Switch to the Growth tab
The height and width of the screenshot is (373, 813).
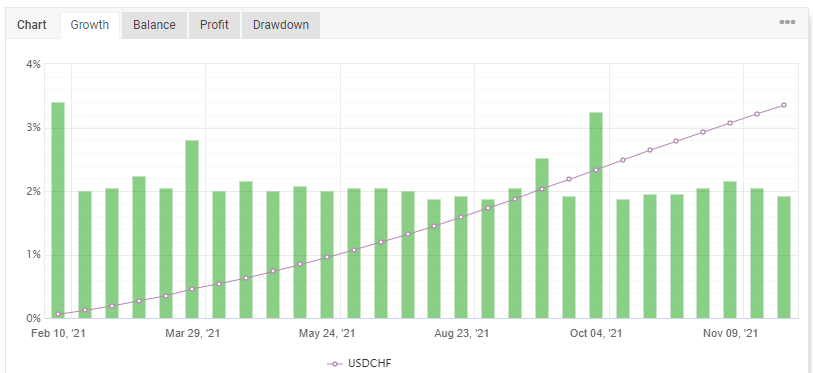(90, 25)
